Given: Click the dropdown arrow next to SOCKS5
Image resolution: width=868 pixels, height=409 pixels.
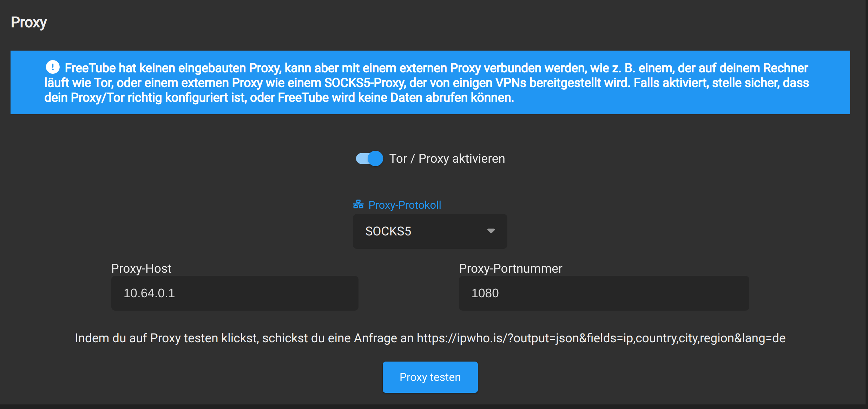Looking at the screenshot, I should 491,231.
